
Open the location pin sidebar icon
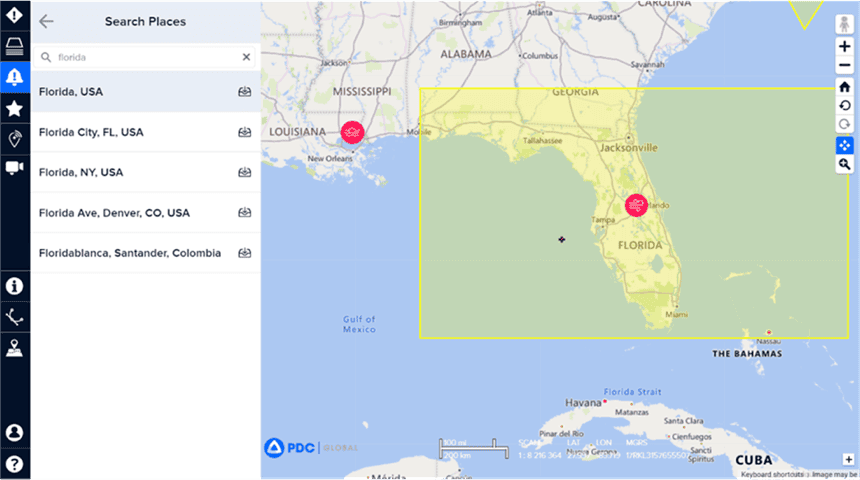[14, 139]
